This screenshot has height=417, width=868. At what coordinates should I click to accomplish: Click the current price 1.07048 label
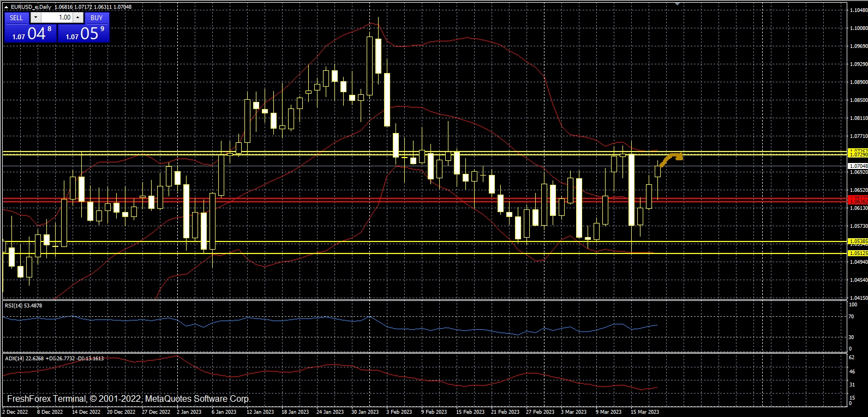pyautogui.click(x=858, y=166)
